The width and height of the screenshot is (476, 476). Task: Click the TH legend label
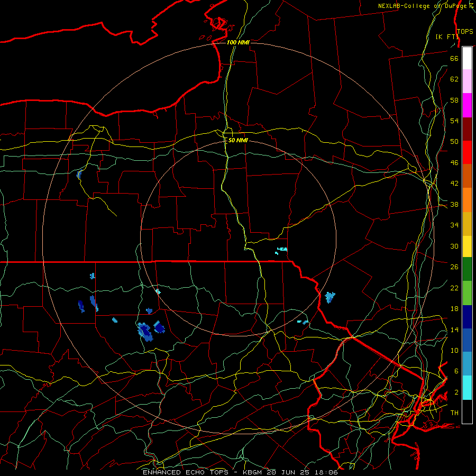[x=454, y=413]
